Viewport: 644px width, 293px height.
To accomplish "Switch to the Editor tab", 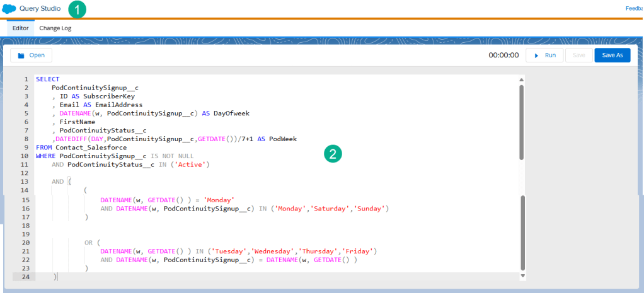I will (21, 28).
